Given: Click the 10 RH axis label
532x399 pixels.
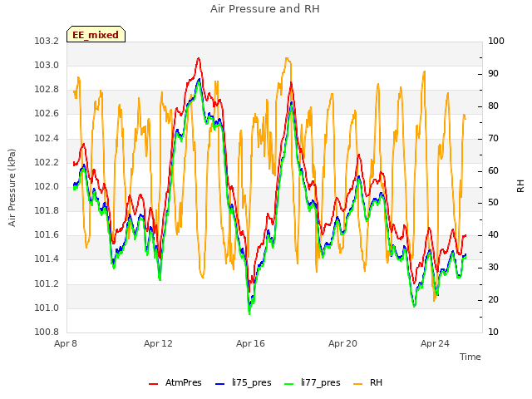Looking at the screenshot, I should click(493, 332).
